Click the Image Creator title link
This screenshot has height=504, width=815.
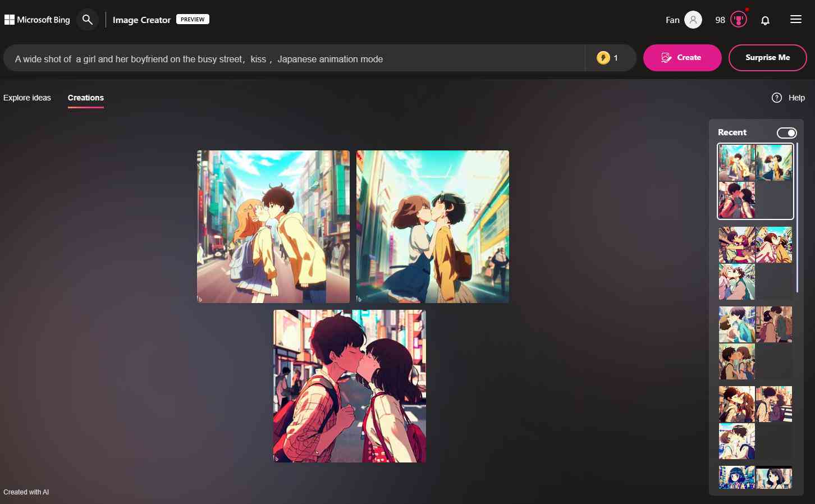pyautogui.click(x=141, y=20)
